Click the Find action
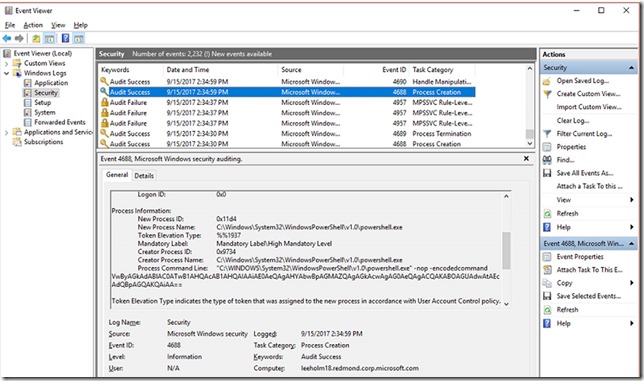644x381 pixels. point(566,160)
